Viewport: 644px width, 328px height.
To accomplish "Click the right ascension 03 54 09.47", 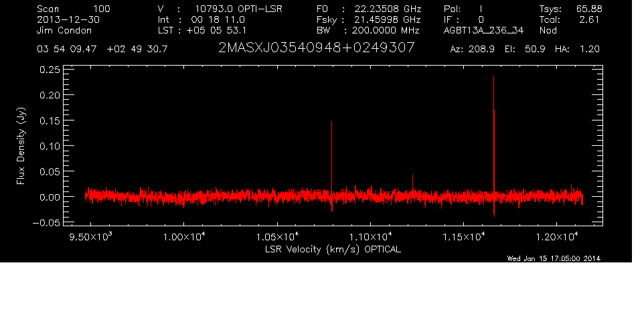I will coord(67,50).
